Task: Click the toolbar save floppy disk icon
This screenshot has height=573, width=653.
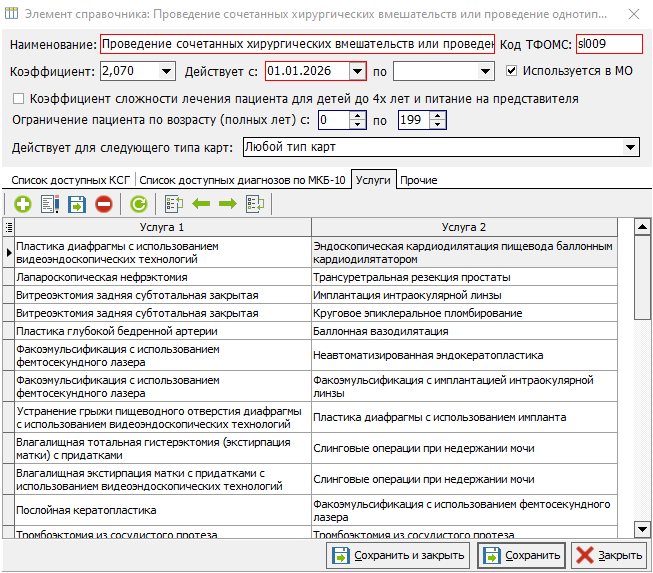Action: [77, 204]
